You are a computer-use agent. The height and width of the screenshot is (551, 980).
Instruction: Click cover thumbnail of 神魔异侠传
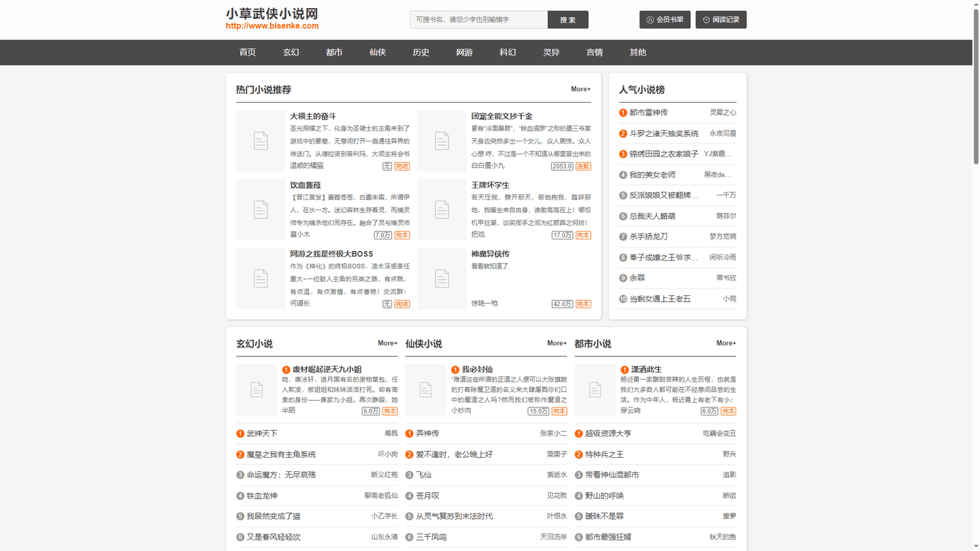coord(442,278)
